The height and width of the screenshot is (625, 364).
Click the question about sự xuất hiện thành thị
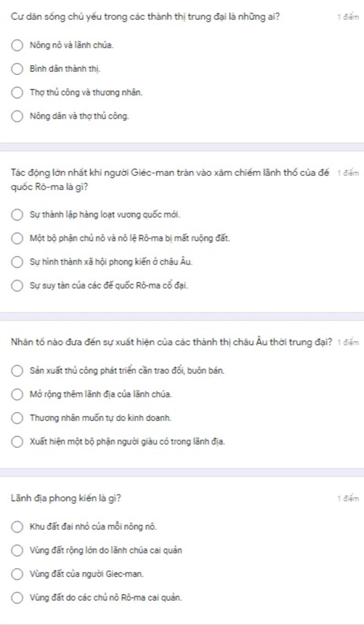171,342
